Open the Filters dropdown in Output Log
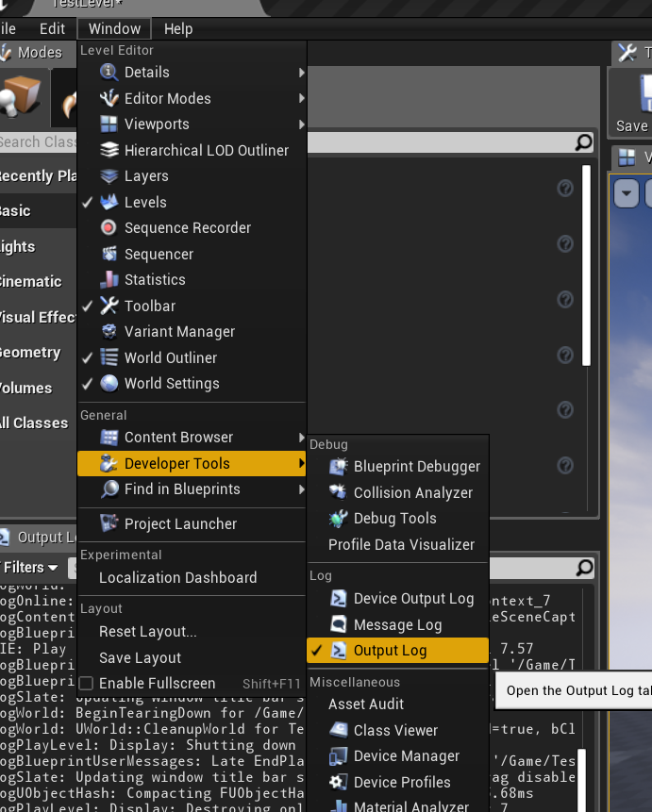The width and height of the screenshot is (652, 812). tap(30, 568)
